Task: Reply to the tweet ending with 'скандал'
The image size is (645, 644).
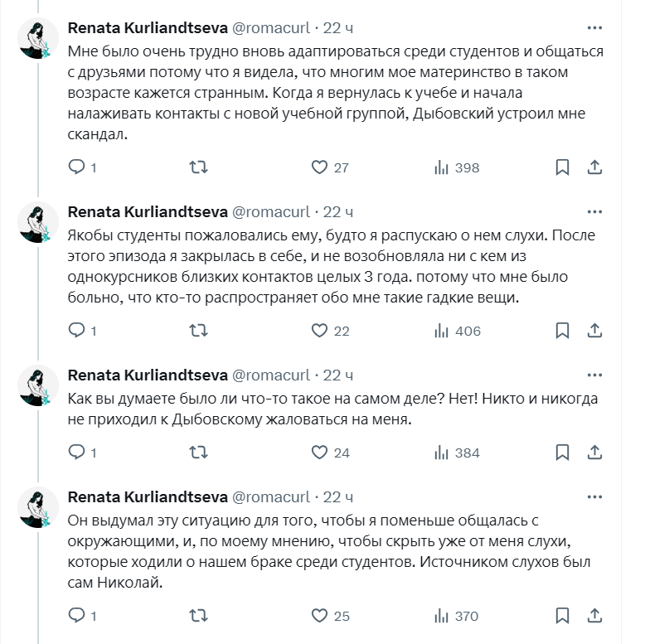Action: tap(82, 167)
